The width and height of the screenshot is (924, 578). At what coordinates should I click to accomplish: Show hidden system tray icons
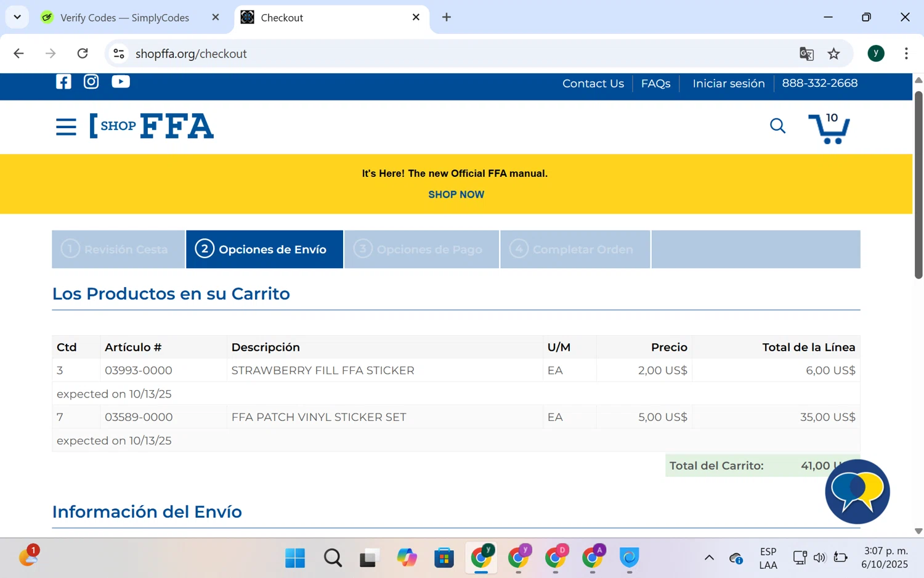[x=709, y=558]
